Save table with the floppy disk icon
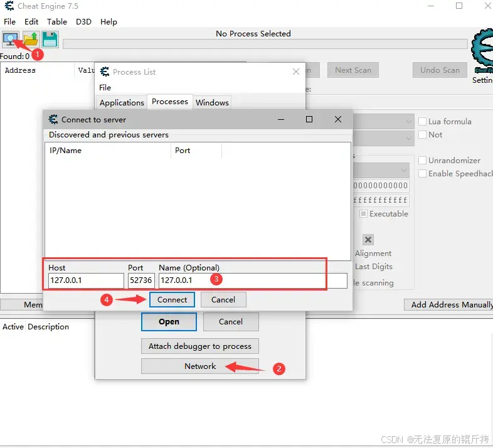Screen dimensions: 493x448 (x=50, y=40)
